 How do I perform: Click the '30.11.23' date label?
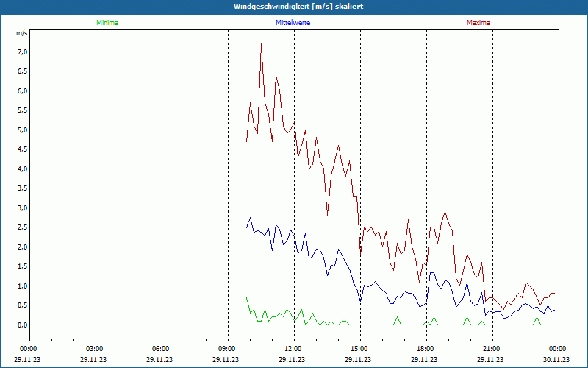coord(556,360)
